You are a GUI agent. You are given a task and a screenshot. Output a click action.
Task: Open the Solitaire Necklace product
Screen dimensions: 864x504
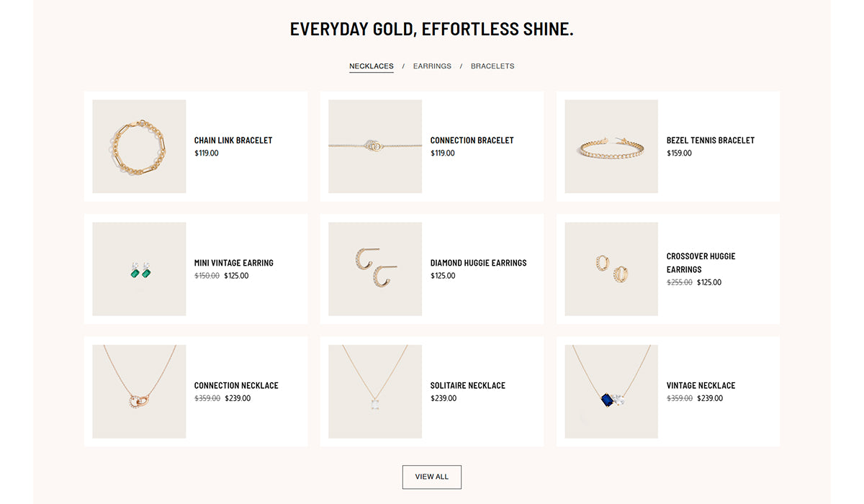(x=468, y=385)
